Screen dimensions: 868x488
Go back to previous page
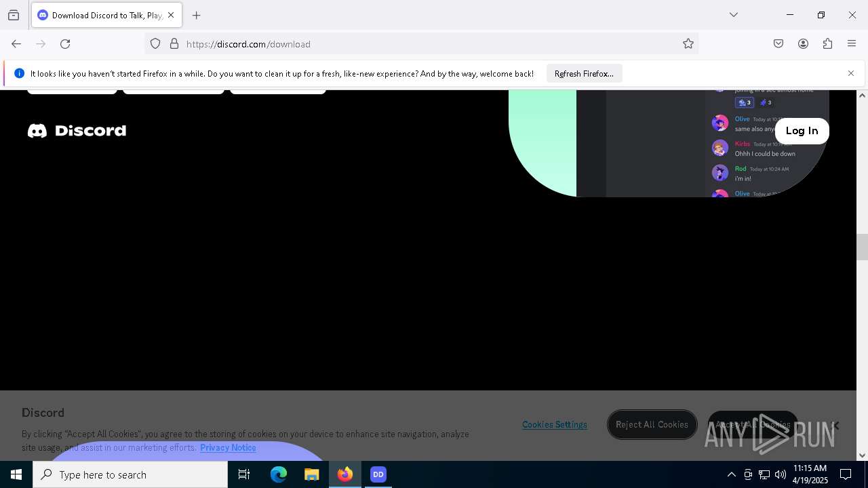click(x=16, y=44)
